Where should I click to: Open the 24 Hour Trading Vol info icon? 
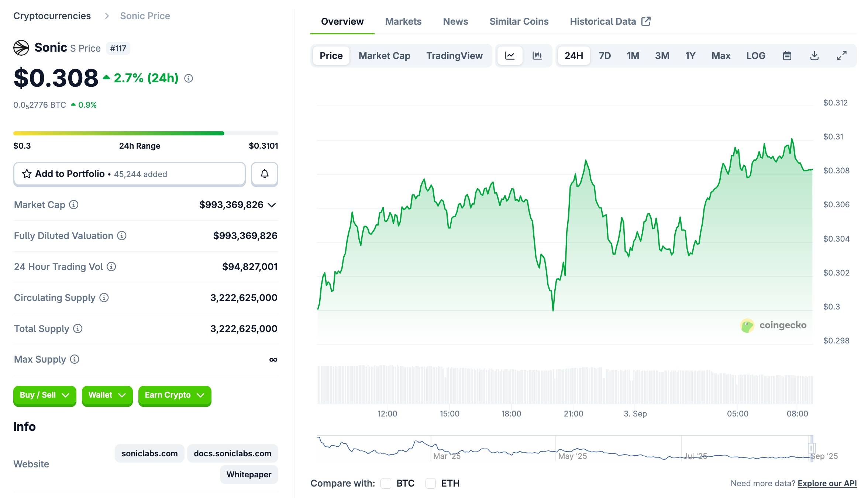coord(111,267)
